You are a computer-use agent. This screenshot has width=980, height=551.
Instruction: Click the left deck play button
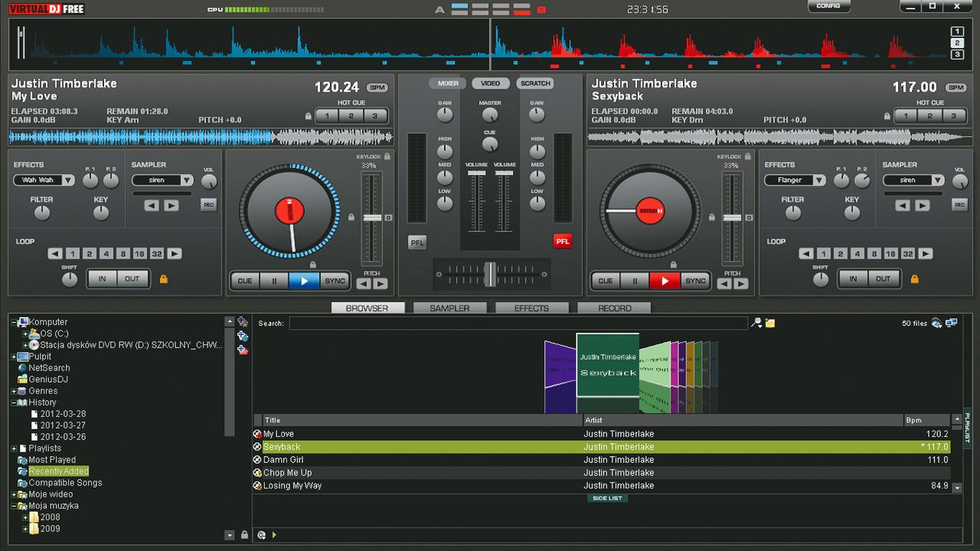point(304,281)
